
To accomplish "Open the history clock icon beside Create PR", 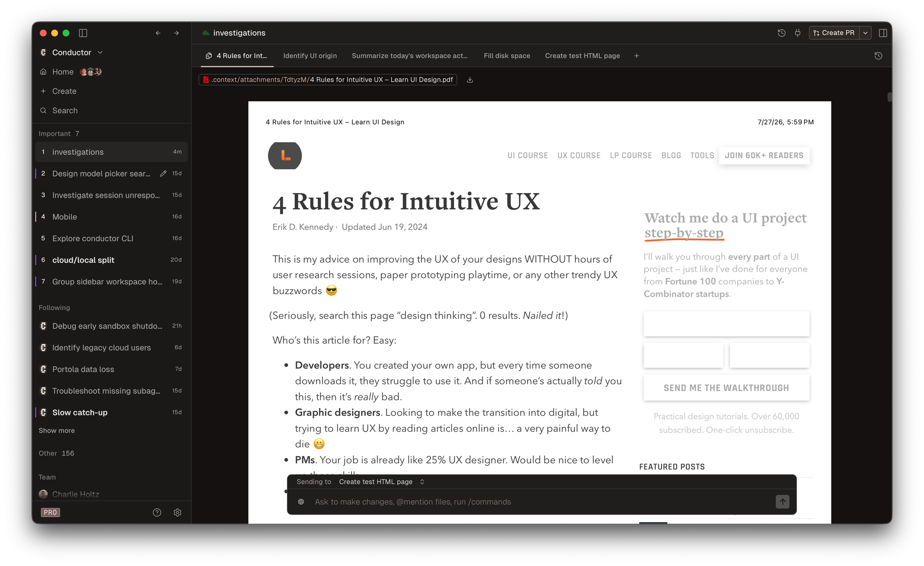I will click(x=781, y=33).
